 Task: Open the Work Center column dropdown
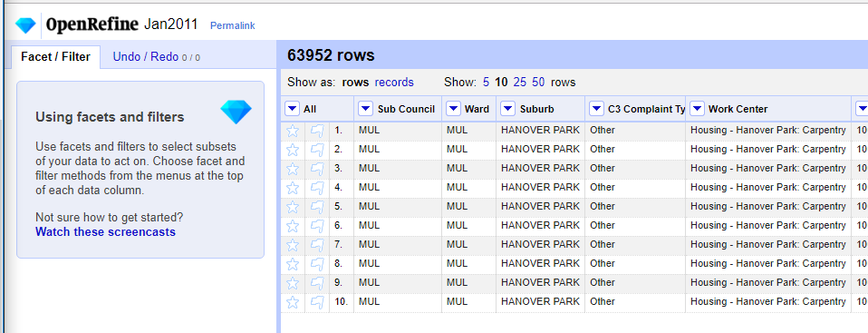697,109
